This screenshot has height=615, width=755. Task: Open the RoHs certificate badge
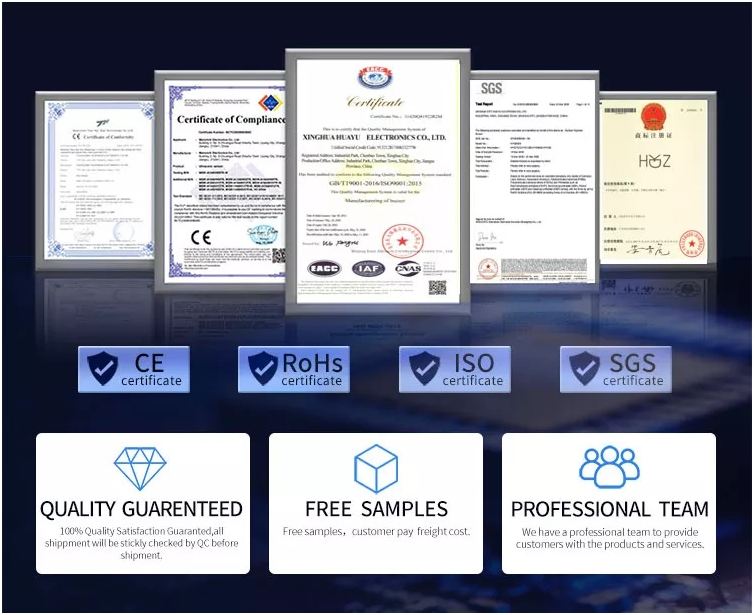pyautogui.click(x=294, y=369)
